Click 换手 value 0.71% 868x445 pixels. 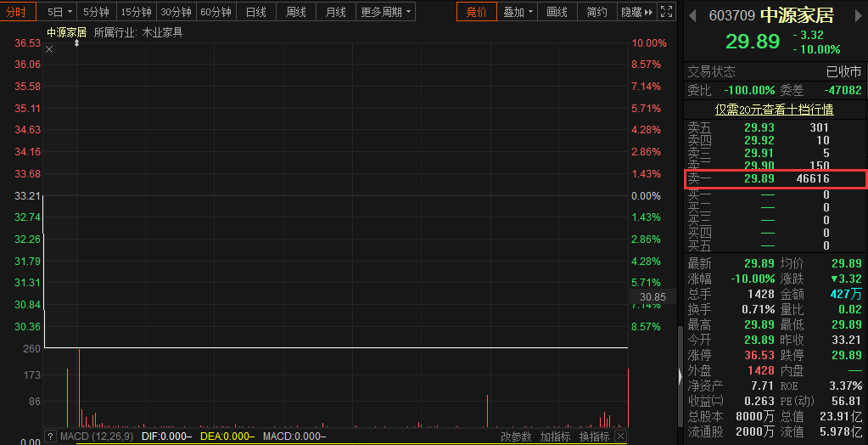coord(758,310)
